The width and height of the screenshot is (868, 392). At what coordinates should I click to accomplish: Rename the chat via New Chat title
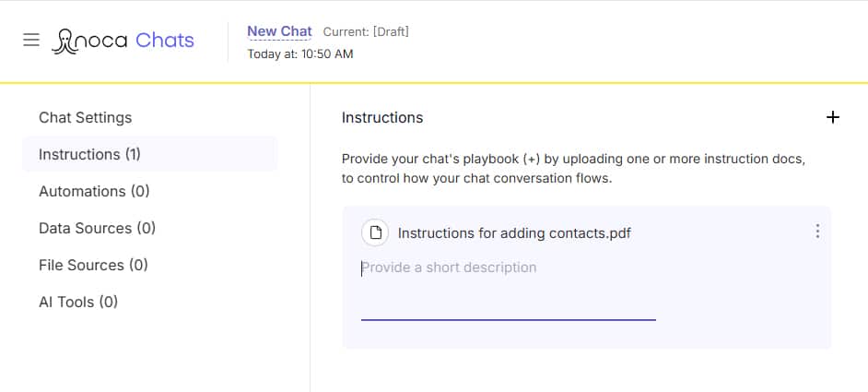pos(279,31)
